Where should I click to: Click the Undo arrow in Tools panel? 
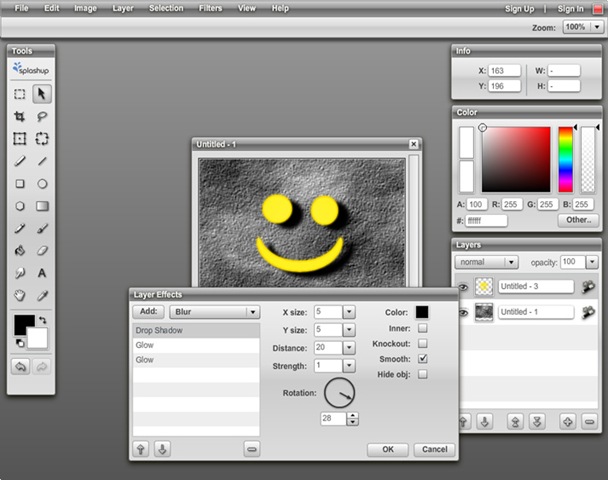[x=19, y=367]
